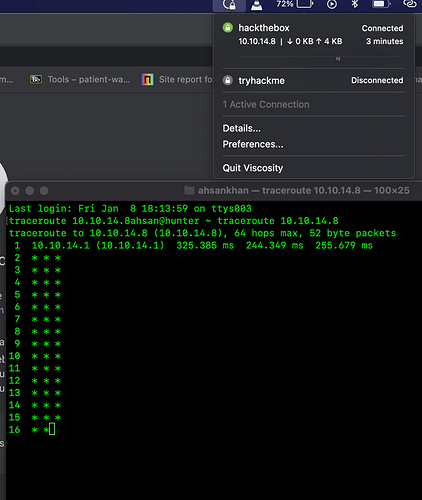Click the 244.349 ms latency value
The width and height of the screenshot is (422, 500).
click(x=275, y=245)
